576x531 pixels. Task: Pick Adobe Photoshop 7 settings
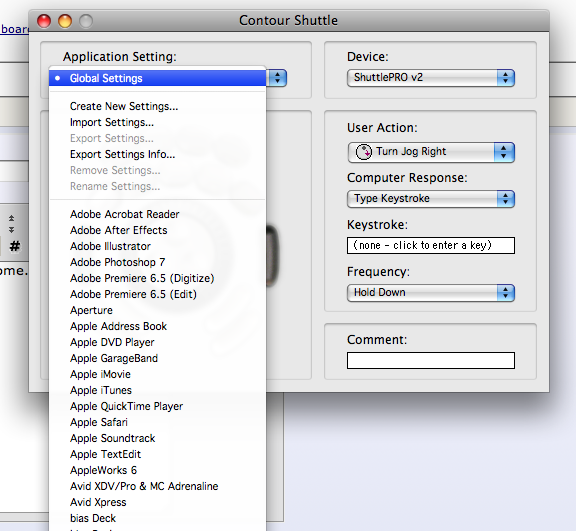coord(157,262)
